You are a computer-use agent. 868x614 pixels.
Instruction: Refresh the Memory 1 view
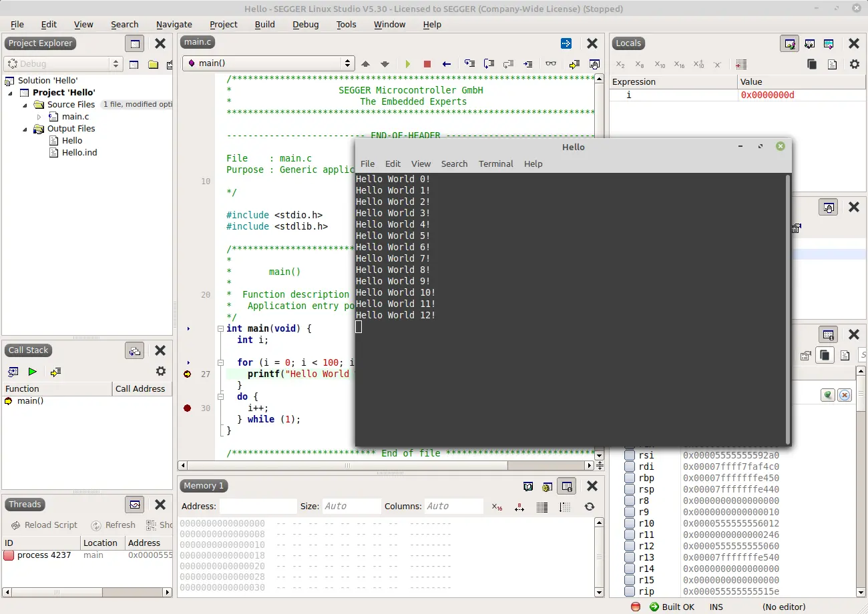[x=589, y=507]
